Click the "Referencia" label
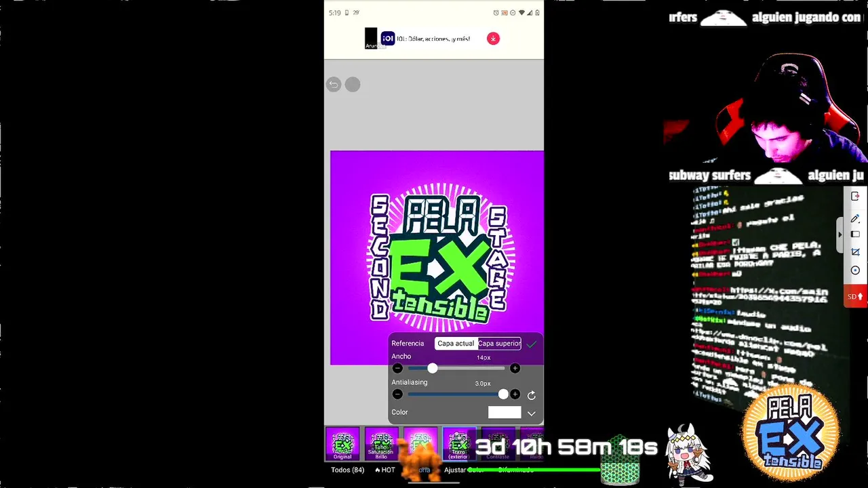The width and height of the screenshot is (868, 488). click(x=408, y=344)
